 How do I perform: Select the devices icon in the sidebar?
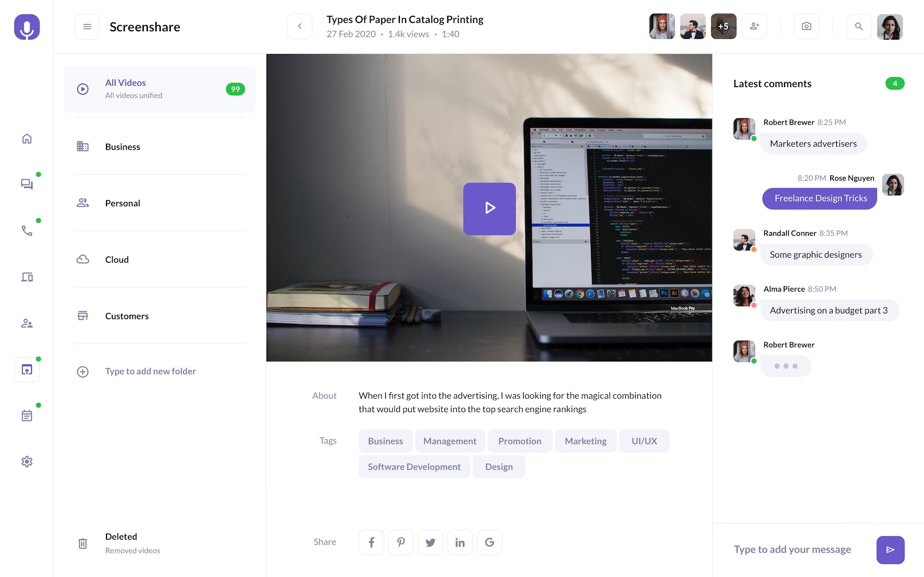[x=27, y=277]
